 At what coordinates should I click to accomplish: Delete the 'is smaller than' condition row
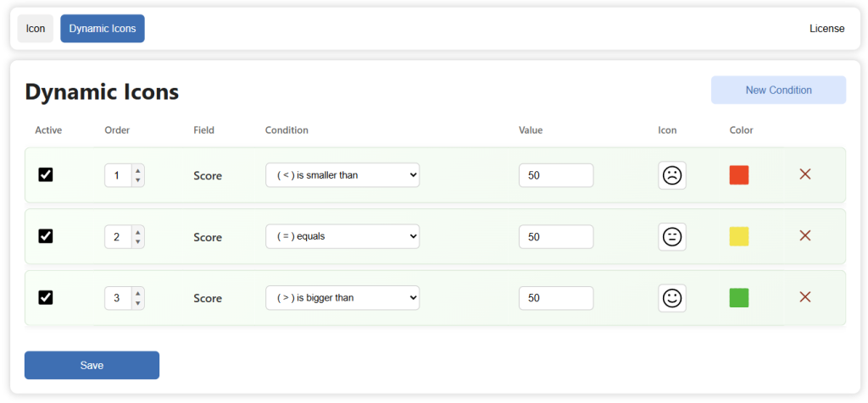tap(805, 174)
